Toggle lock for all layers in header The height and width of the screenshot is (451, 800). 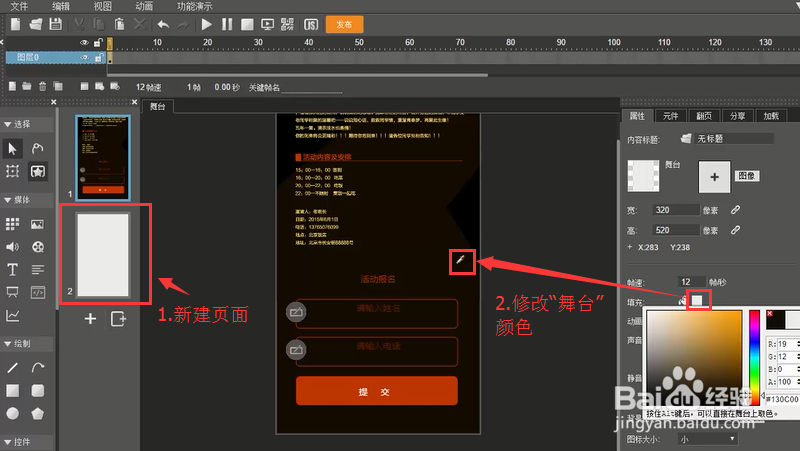pos(98,42)
